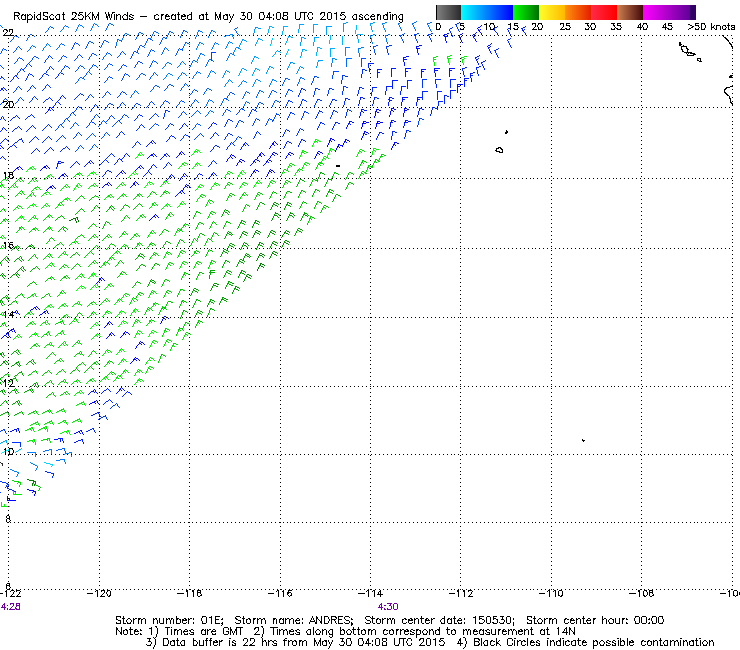Click the latitude axis label '10'

click(8, 452)
